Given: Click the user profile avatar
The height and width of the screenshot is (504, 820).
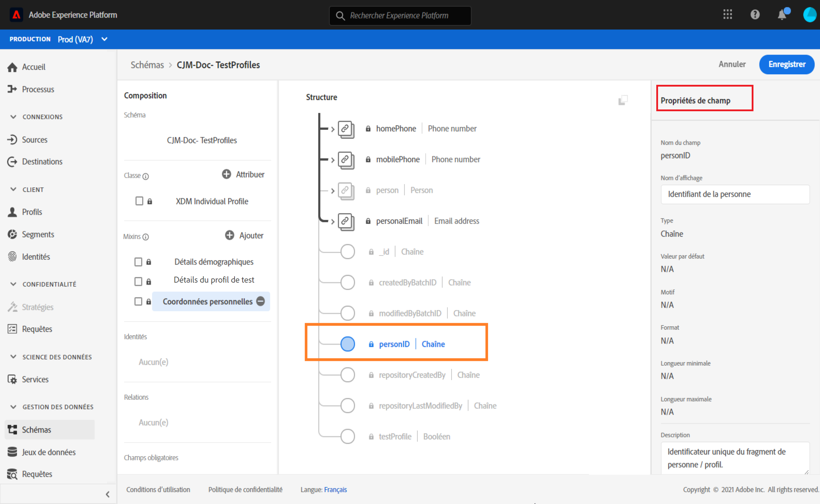Looking at the screenshot, I should pos(809,15).
